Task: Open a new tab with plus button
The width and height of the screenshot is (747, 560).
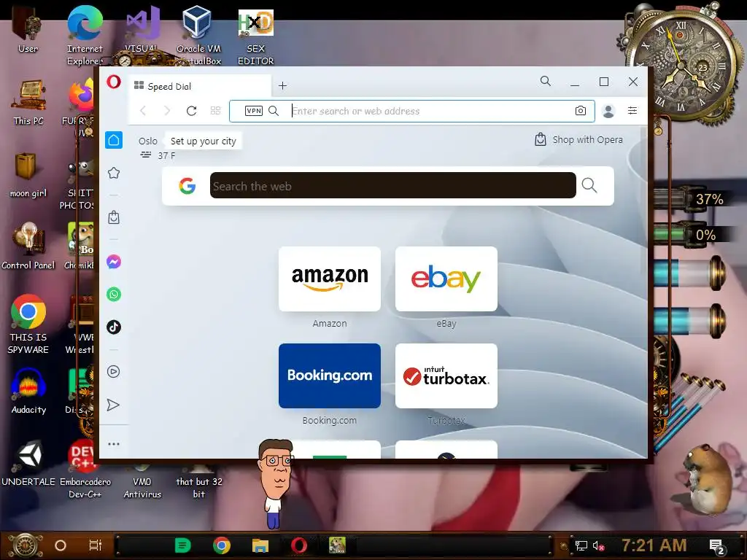Action: pyautogui.click(x=282, y=86)
